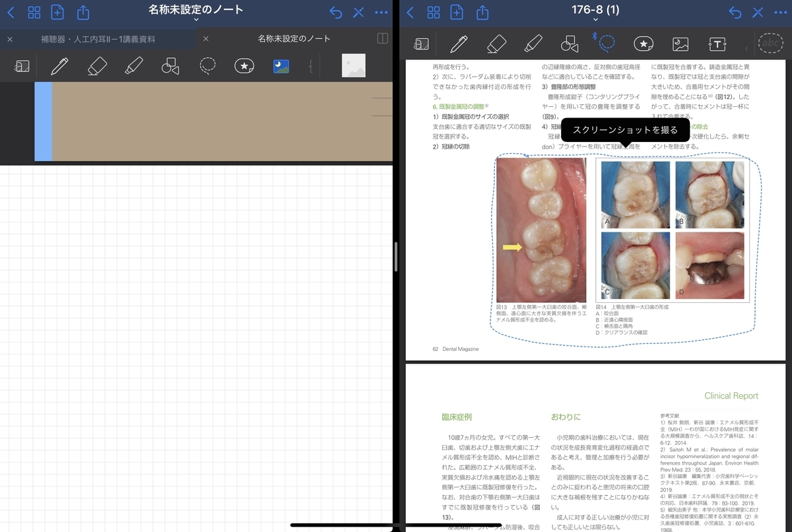Pick the highlighter tool on the right toolbar
This screenshot has height=532, width=792.
(x=533, y=44)
